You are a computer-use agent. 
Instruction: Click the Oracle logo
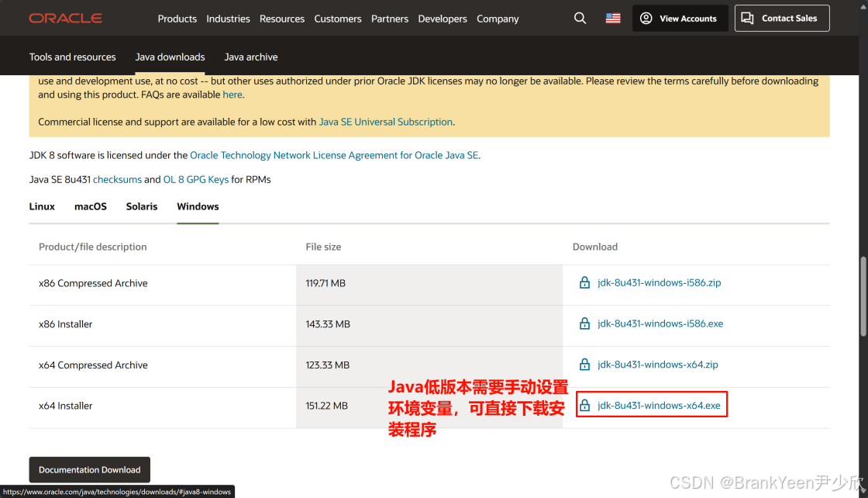65,19
